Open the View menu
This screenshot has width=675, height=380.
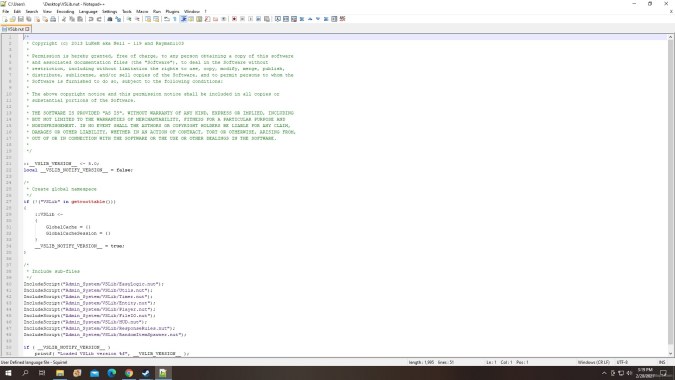coord(47,12)
